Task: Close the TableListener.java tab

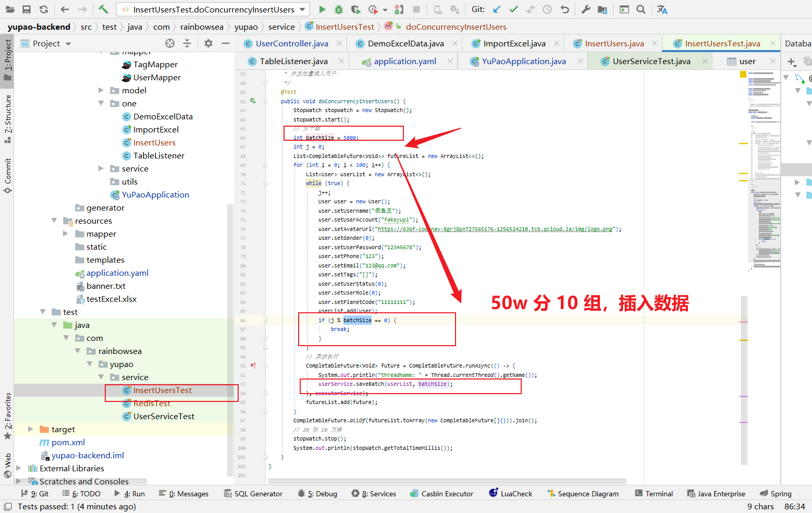Action: [x=341, y=62]
